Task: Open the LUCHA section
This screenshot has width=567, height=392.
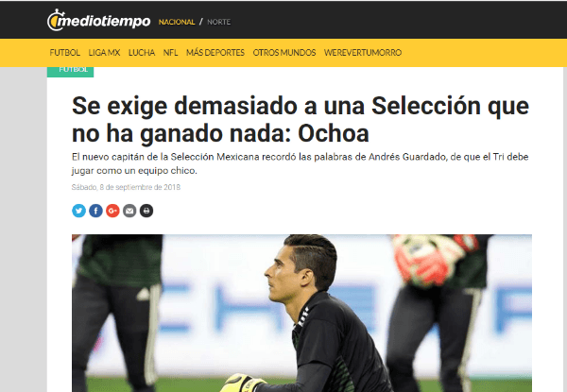Action: [x=142, y=53]
